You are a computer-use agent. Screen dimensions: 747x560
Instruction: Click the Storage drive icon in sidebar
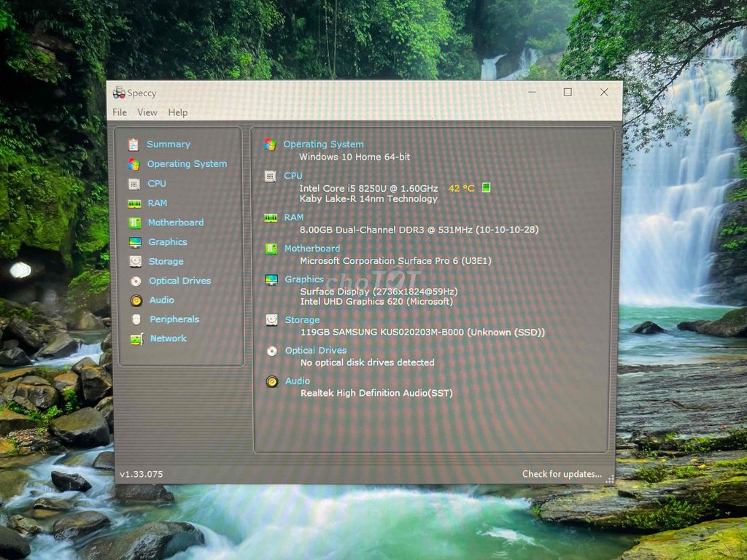(135, 262)
